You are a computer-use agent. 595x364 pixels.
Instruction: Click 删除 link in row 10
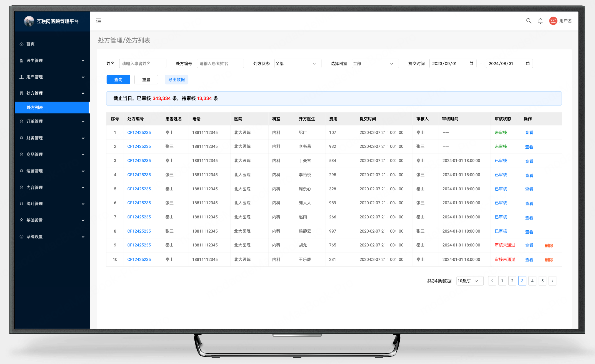(x=549, y=260)
